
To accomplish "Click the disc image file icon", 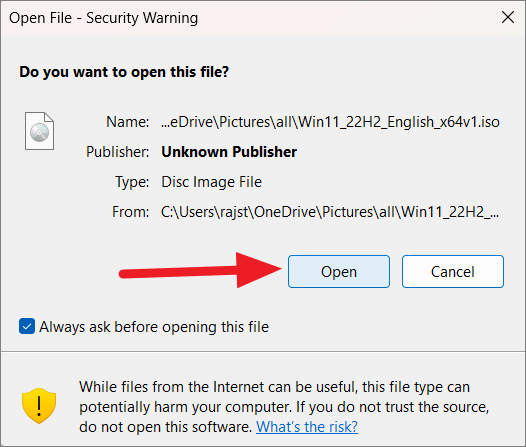I will (39, 131).
